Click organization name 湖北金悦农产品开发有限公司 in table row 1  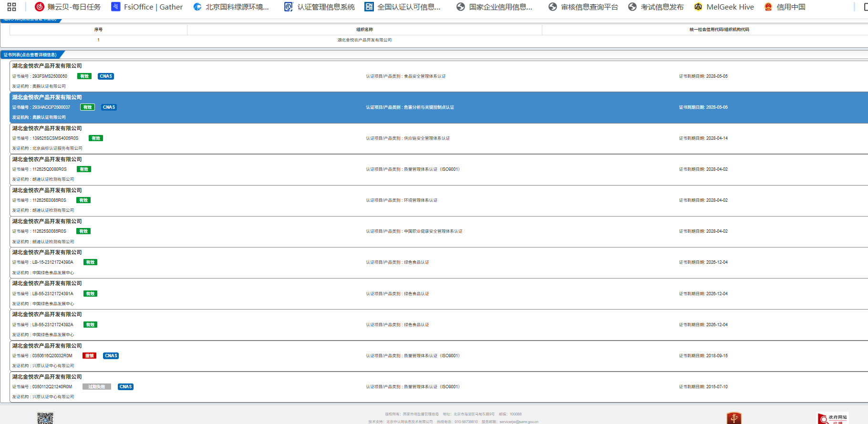click(365, 40)
